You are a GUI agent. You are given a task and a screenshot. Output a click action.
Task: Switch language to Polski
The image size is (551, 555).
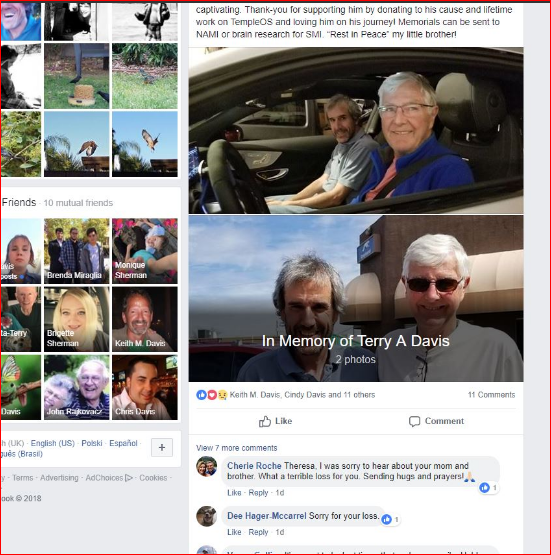point(92,443)
